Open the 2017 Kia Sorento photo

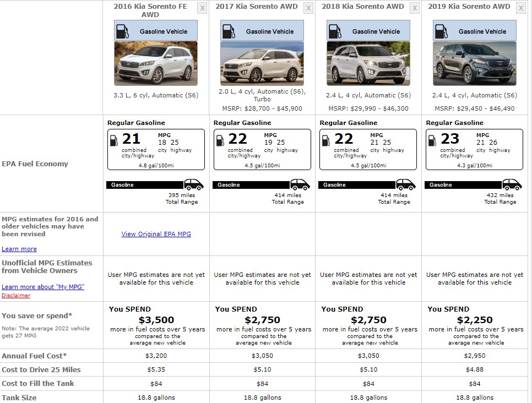click(262, 63)
